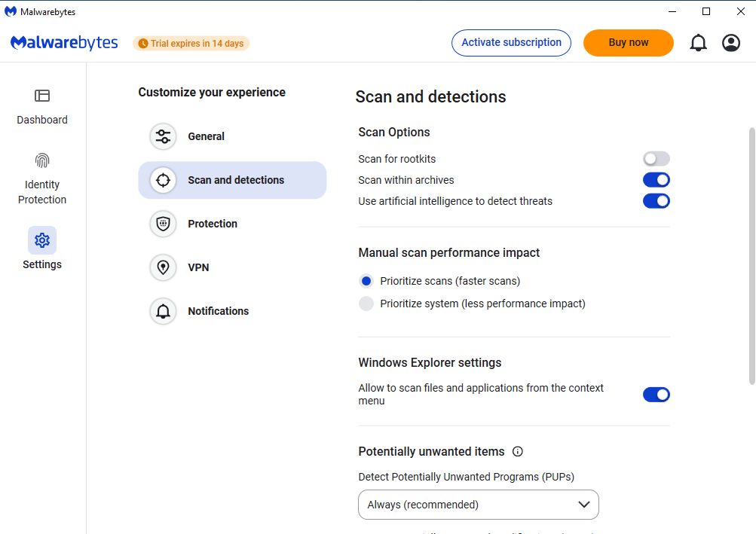Viewport: 756px width, 534px height.
Task: Toggle context menu scanning switch
Action: (x=657, y=395)
